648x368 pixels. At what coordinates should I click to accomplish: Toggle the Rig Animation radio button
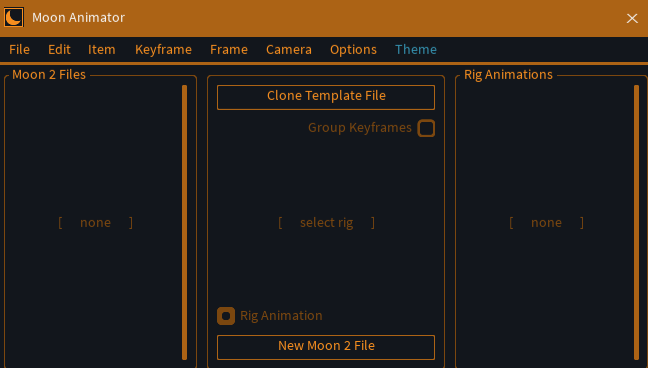point(226,316)
